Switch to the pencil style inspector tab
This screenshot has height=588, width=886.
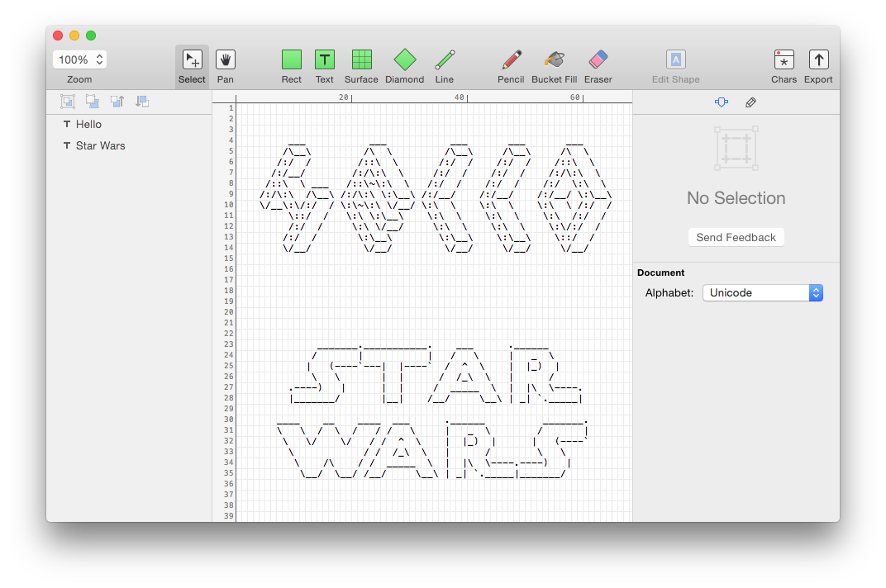point(750,102)
